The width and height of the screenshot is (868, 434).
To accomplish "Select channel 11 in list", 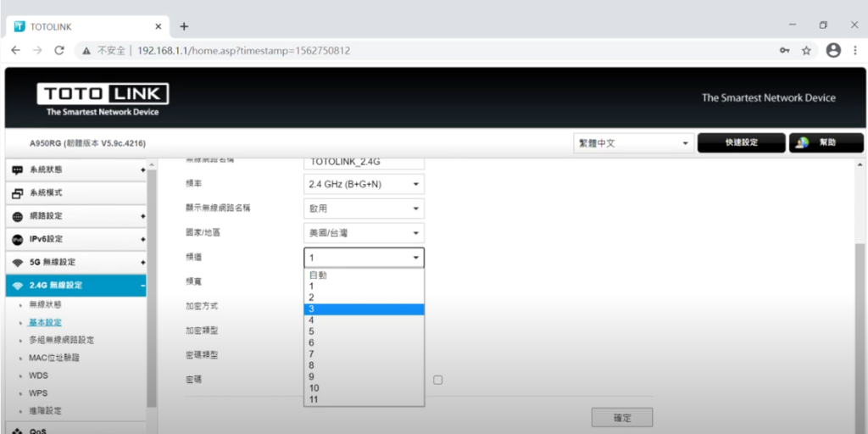I will (364, 399).
